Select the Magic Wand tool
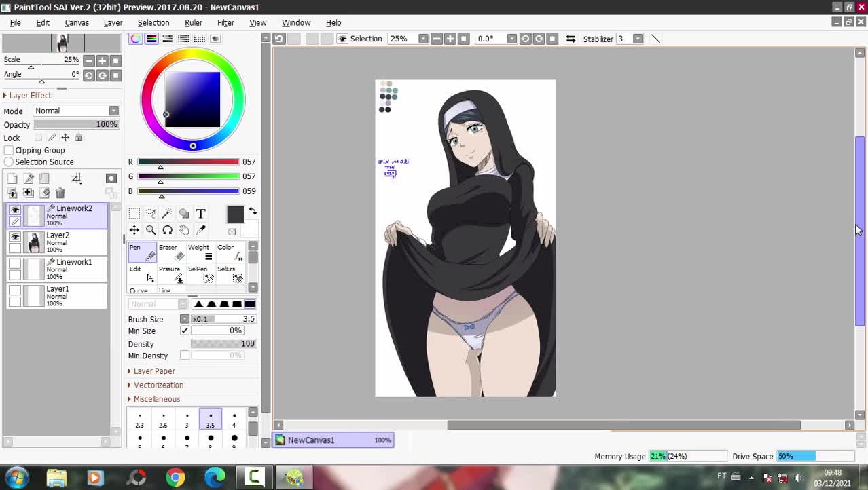Viewport: 868px width, 490px height. [167, 214]
